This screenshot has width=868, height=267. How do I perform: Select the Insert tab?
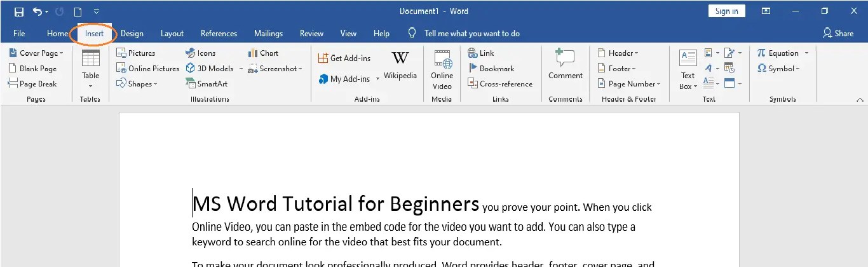pyautogui.click(x=94, y=34)
